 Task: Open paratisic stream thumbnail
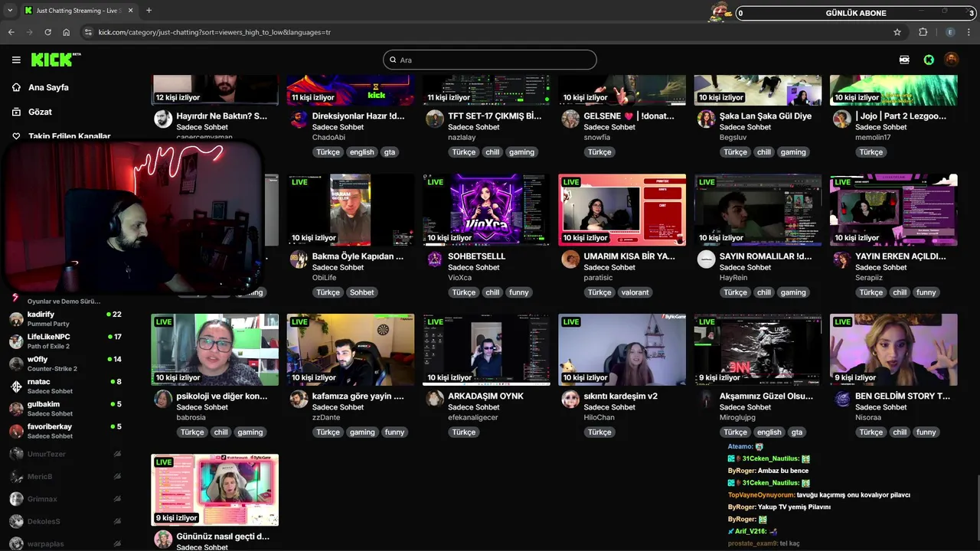point(622,210)
